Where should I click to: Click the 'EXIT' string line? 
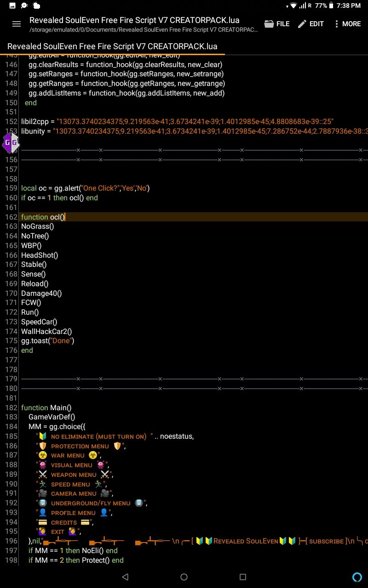[58, 532]
